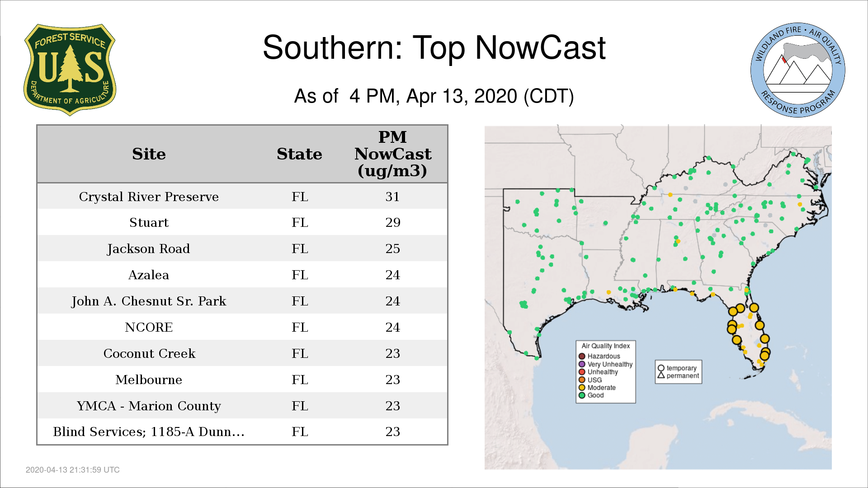Click the State column header
Image resolution: width=868 pixels, height=488 pixels.
click(299, 154)
